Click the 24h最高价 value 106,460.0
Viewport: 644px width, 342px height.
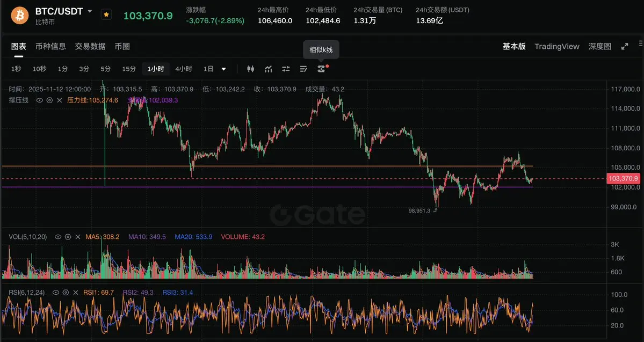[x=275, y=20]
